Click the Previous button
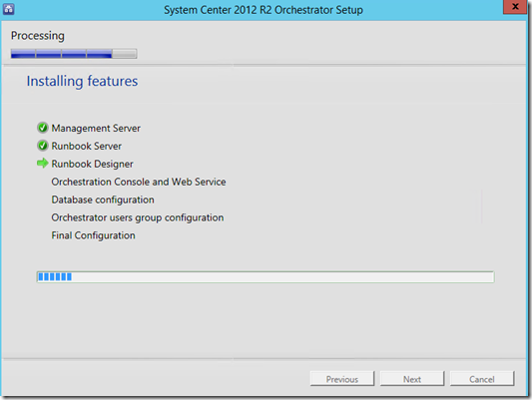This screenshot has height=400, width=532. (342, 379)
